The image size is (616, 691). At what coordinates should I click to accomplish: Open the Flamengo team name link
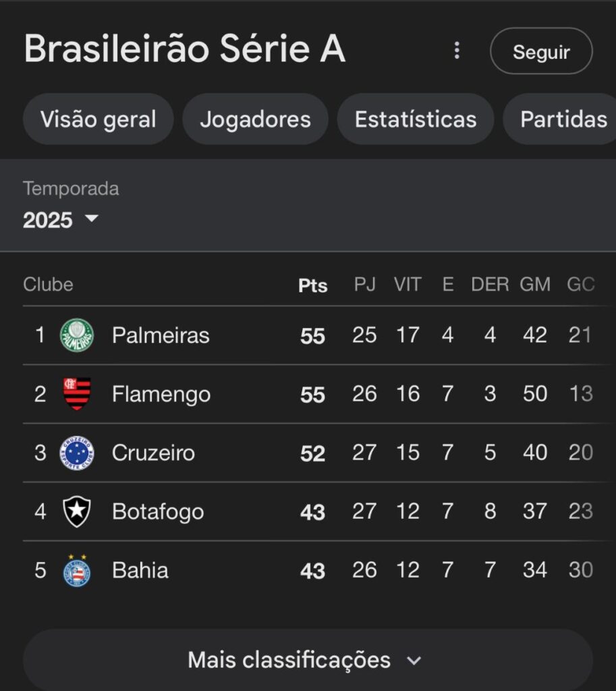[x=161, y=394]
